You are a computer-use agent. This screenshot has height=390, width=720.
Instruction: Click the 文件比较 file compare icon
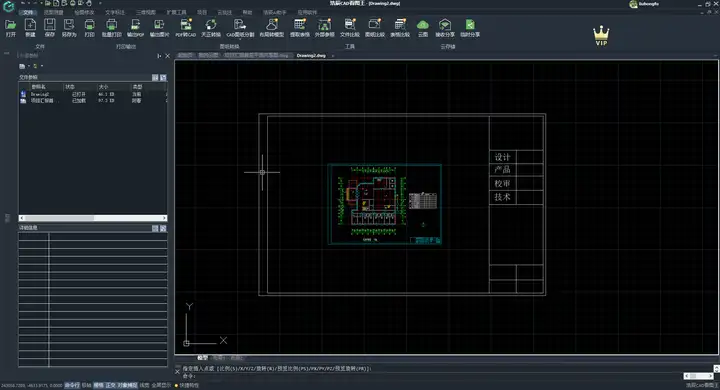pyautogui.click(x=349, y=28)
